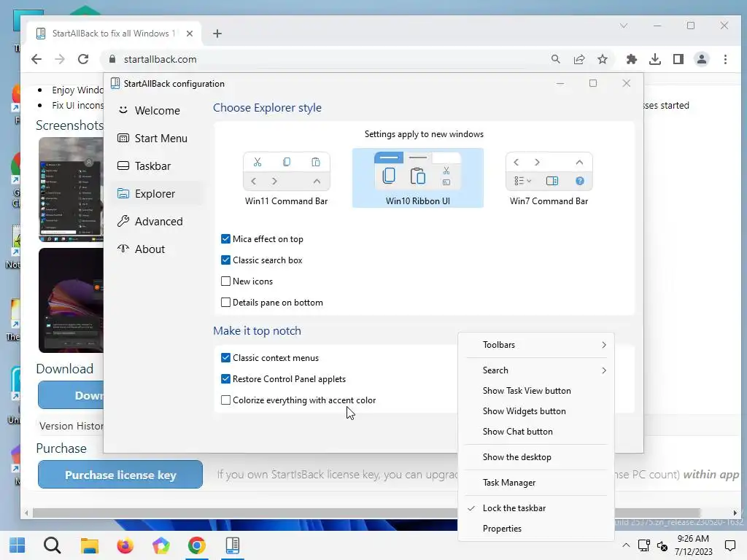Image resolution: width=747 pixels, height=560 pixels.
Task: Launch Firefox from taskbar
Action: pos(125,545)
